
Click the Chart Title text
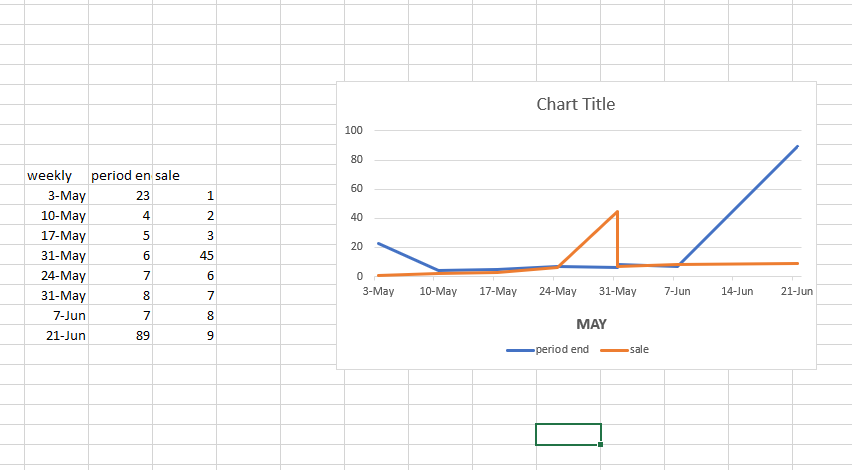[575, 104]
